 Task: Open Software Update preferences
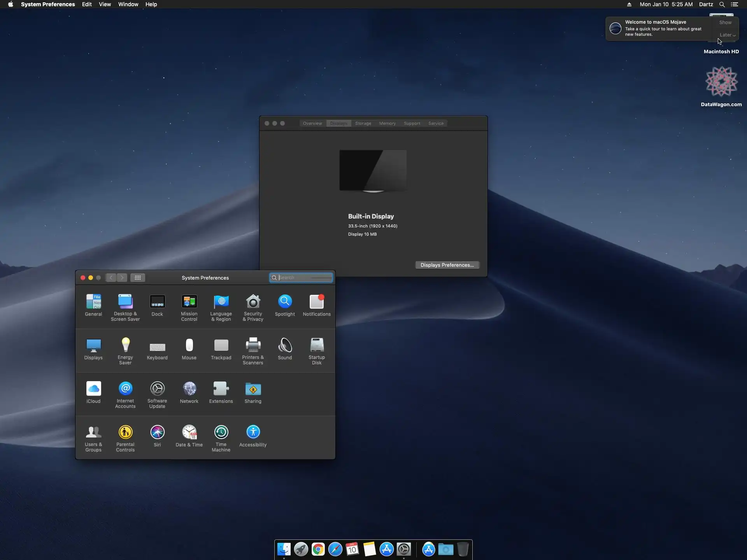click(157, 389)
